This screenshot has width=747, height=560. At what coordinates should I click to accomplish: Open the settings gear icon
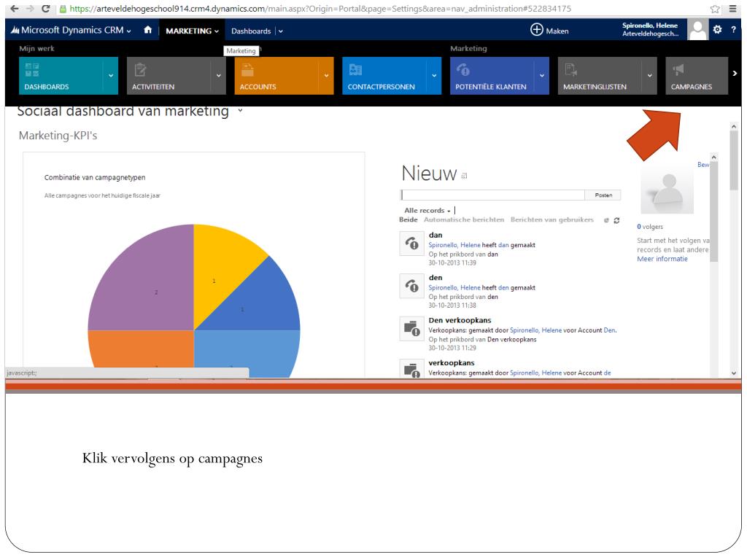click(x=718, y=29)
